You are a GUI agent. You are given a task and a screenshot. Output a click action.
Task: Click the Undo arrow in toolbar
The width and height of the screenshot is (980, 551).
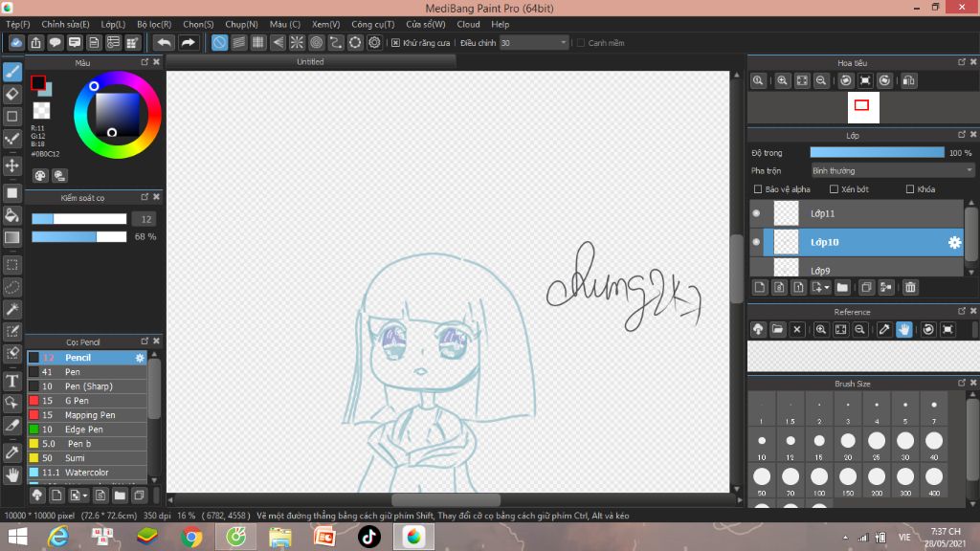click(x=165, y=42)
